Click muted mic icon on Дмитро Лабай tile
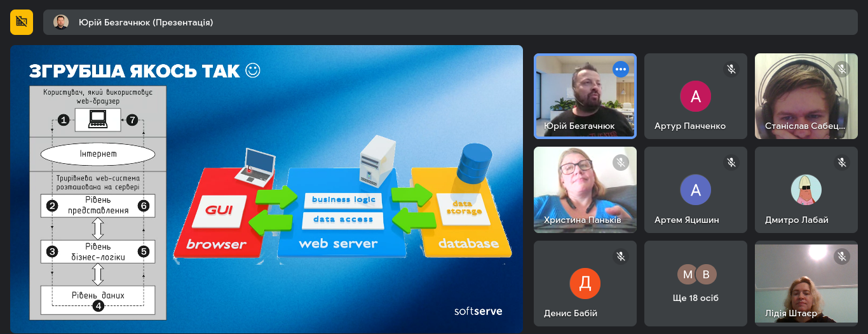Screen dimensions: 868x334 (x=842, y=163)
